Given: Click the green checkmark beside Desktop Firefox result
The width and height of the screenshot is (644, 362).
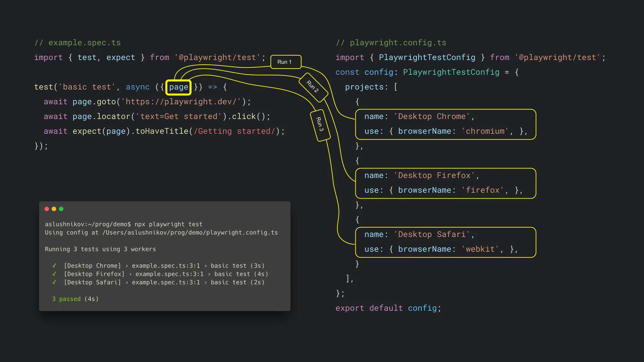Looking at the screenshot, I should 54,274.
